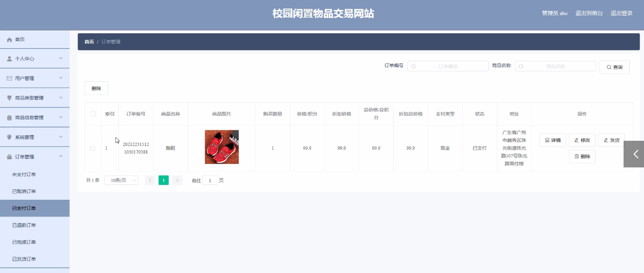The image size is (644, 273).
Task: Click the 已支付 status cell
Action: point(480,148)
